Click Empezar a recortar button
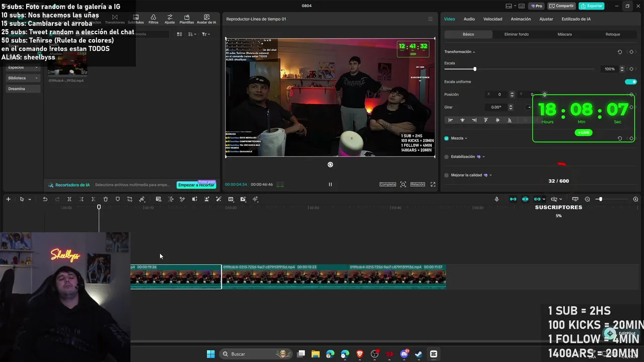 pyautogui.click(x=196, y=185)
